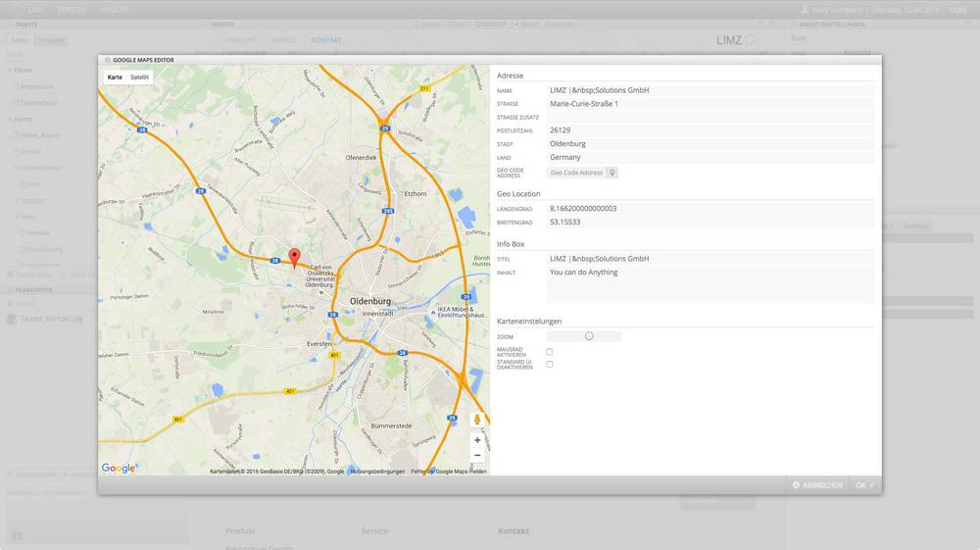
Task: Collapse the Meta tree node
Action: coord(17,217)
